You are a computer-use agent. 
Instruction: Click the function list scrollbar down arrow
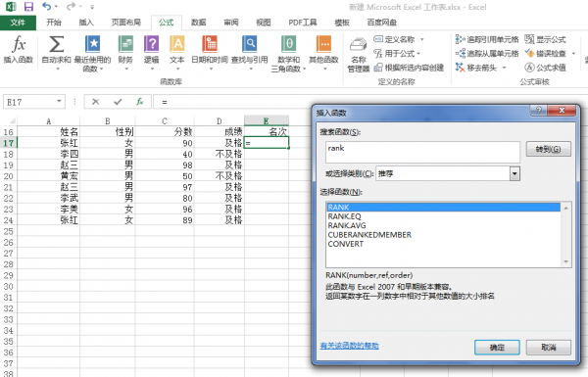coord(565,261)
